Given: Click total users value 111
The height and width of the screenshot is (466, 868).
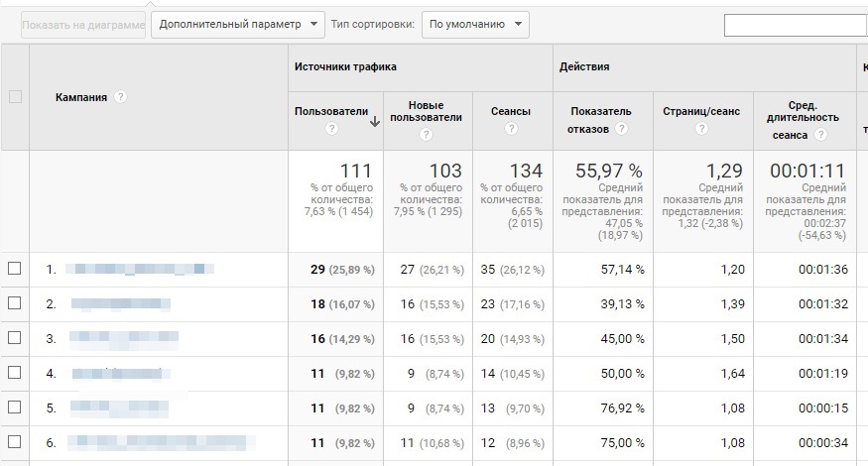Looking at the screenshot, I should 355,171.
